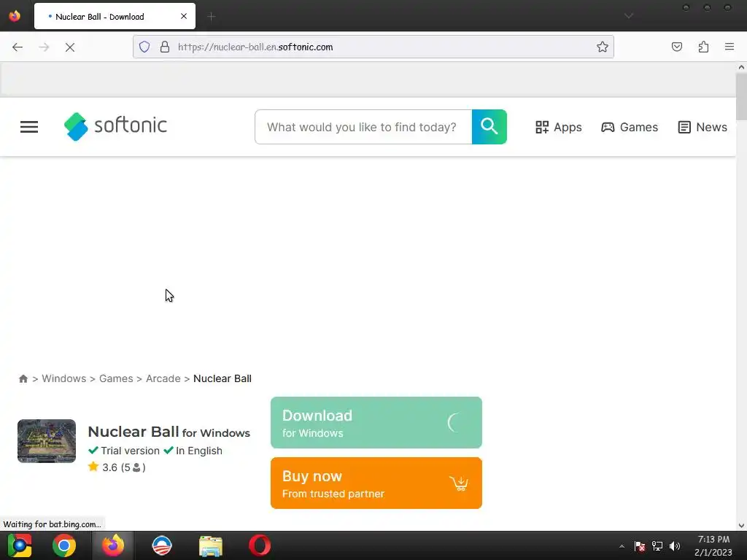Open the volume control icon
Screen dimensions: 747x560
point(675,546)
